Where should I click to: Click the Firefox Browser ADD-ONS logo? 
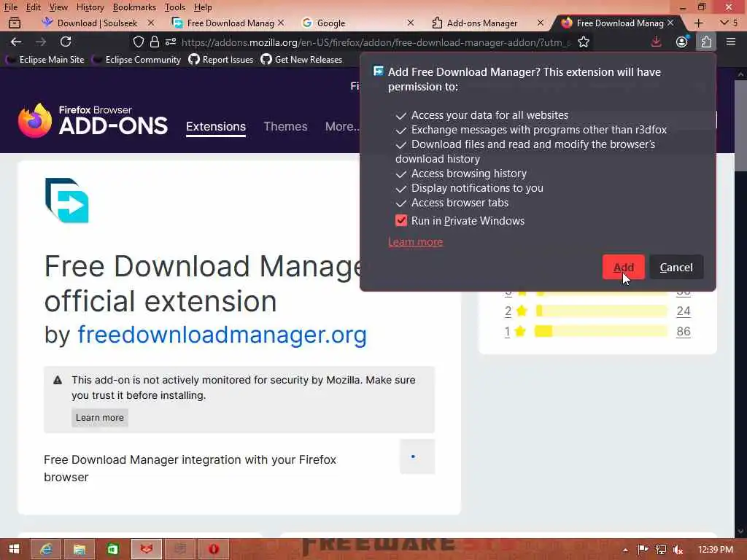point(93,120)
